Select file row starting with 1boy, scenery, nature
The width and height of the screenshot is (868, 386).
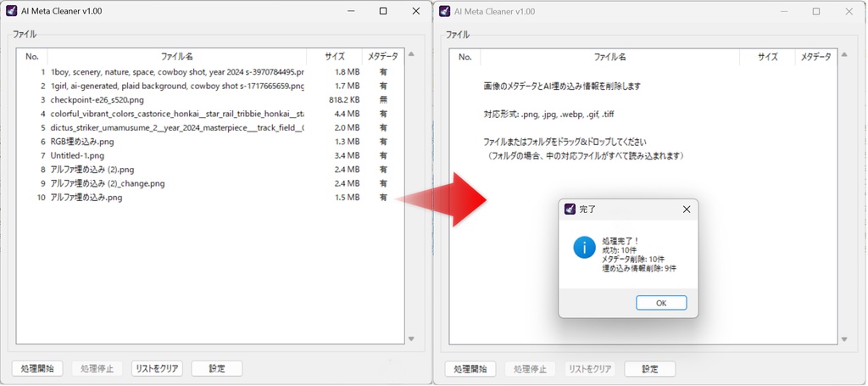point(211,72)
